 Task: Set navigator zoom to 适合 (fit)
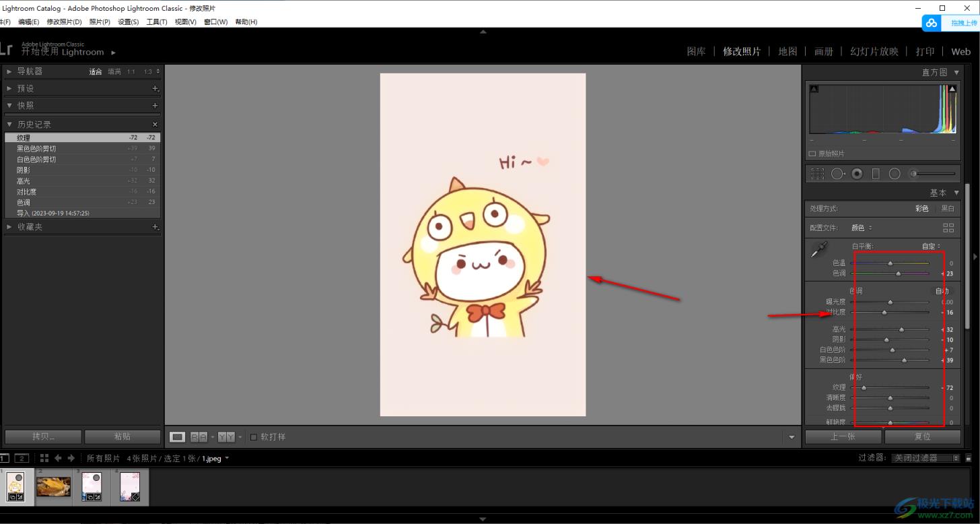96,71
